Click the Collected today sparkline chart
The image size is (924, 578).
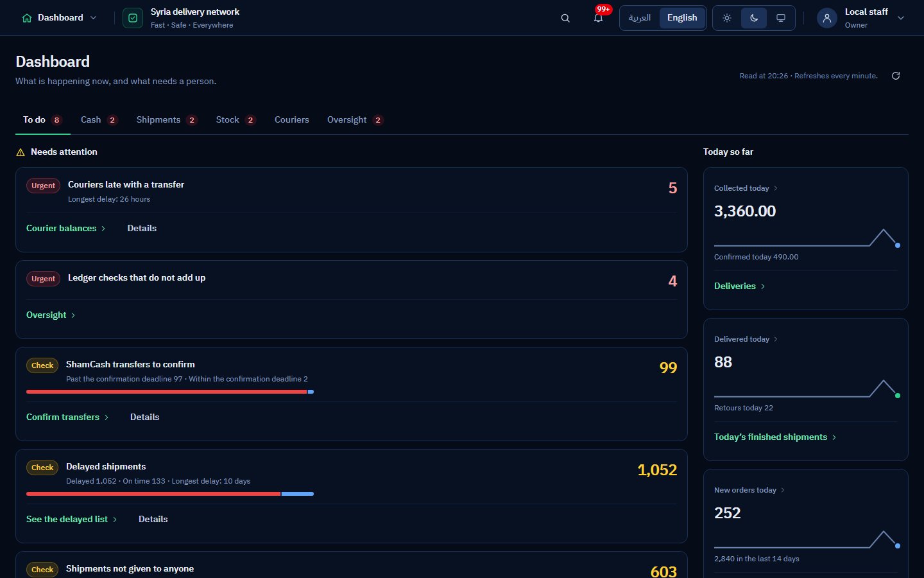[806, 238]
